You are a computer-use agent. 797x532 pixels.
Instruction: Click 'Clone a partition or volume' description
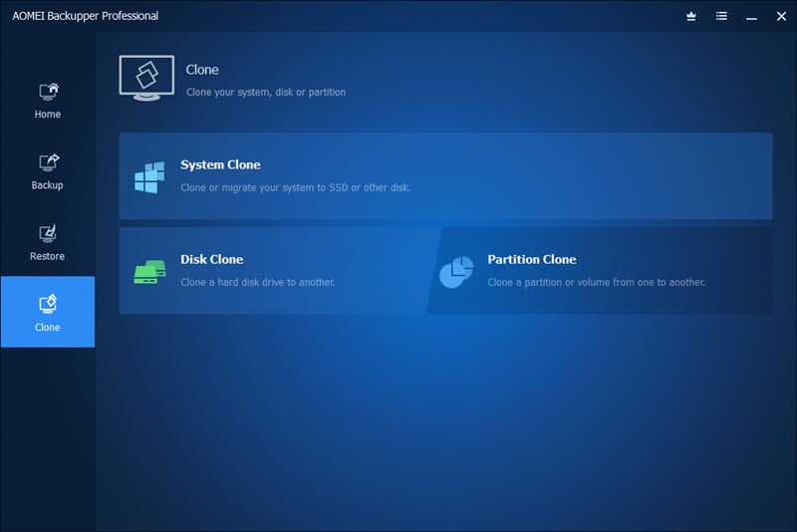596,282
